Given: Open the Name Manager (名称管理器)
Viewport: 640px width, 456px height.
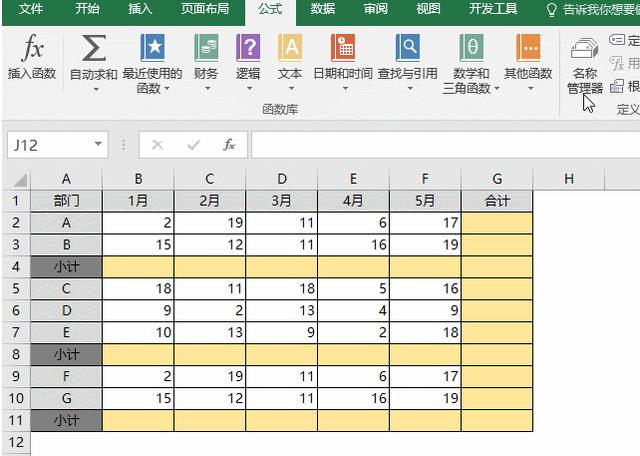Looking at the screenshot, I should (x=584, y=65).
